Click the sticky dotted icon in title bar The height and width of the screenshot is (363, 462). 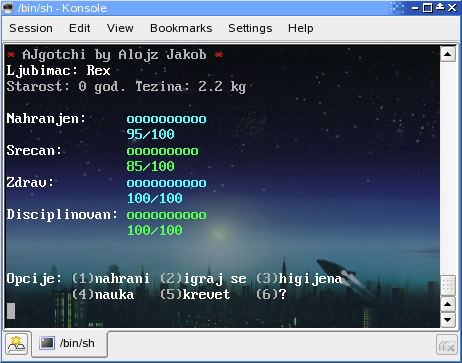pos(397,8)
